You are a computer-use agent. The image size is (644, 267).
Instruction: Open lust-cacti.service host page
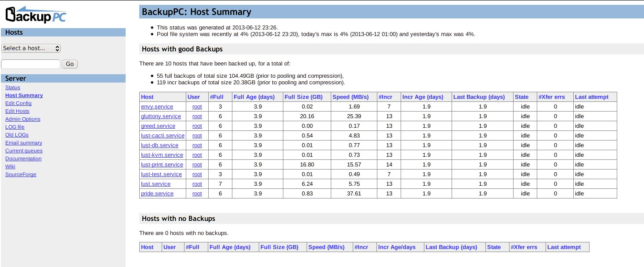click(163, 136)
